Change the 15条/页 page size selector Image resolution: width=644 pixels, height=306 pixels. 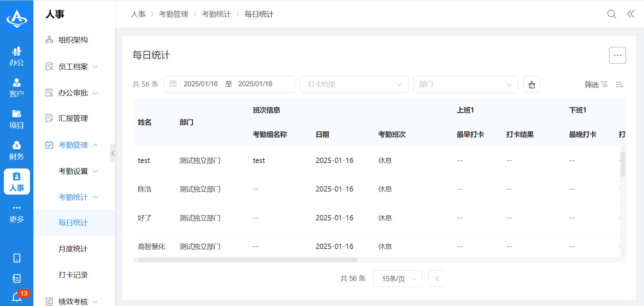tap(398, 278)
